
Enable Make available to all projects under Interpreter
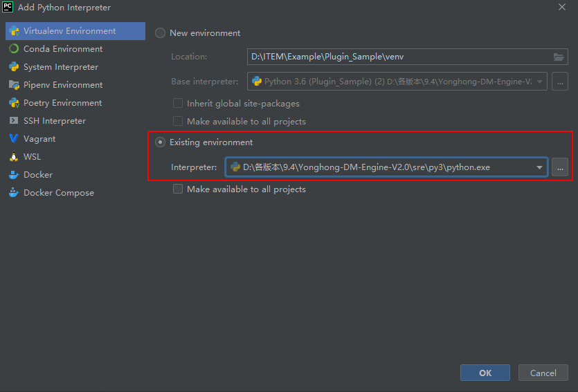(179, 189)
